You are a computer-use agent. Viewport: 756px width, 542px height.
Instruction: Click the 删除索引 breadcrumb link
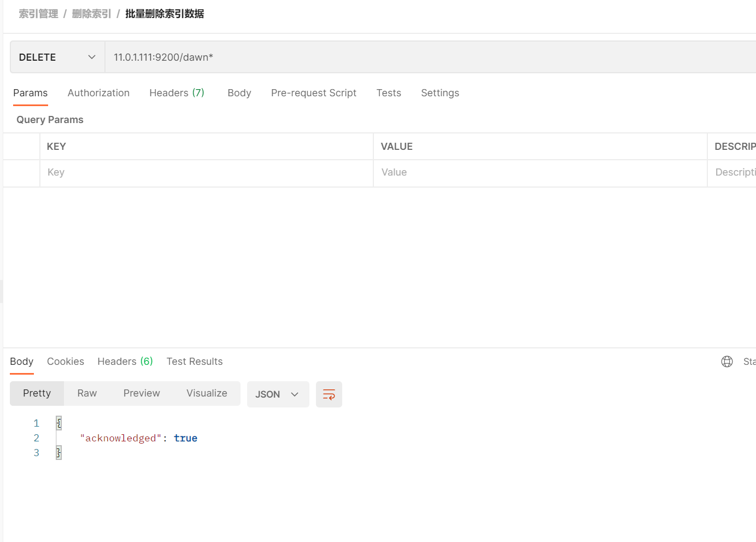(x=91, y=14)
